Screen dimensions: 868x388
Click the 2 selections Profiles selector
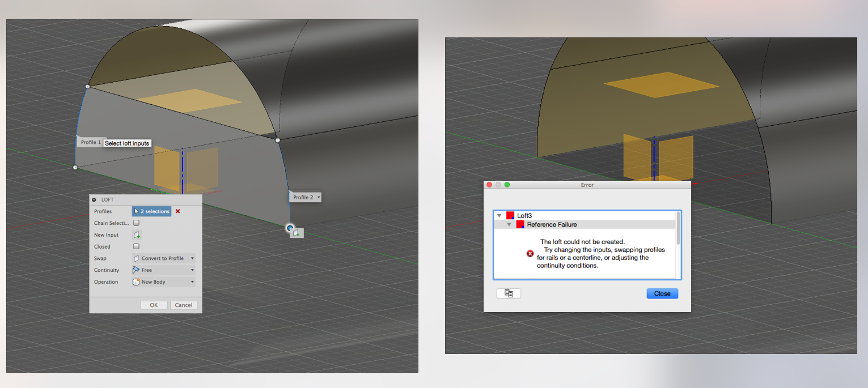pos(151,211)
